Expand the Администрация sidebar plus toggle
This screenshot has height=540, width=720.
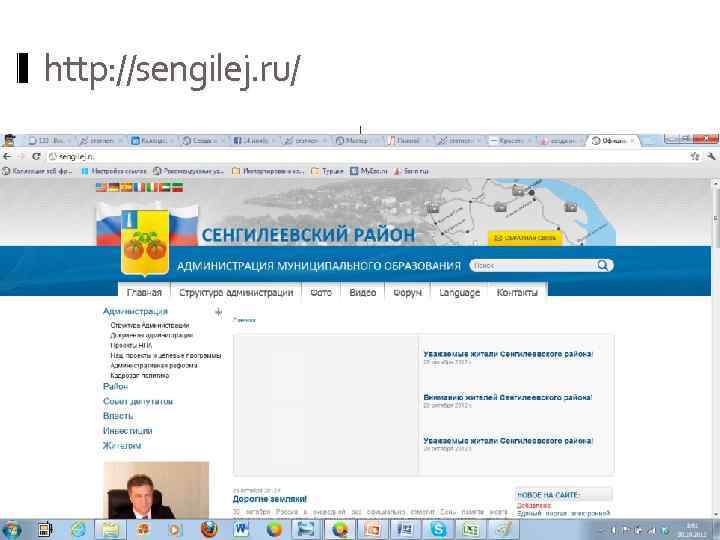click(x=219, y=312)
